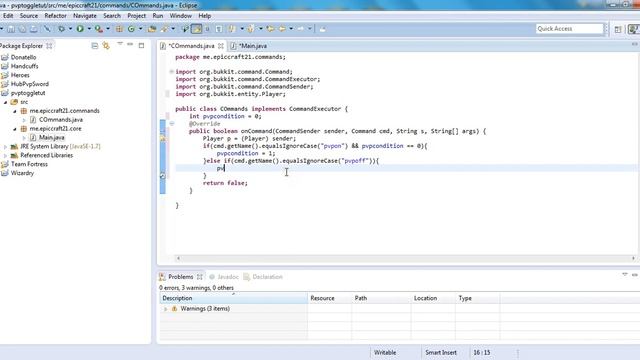
Task: Click the Save toolbar icon
Action: [x=11, y=29]
